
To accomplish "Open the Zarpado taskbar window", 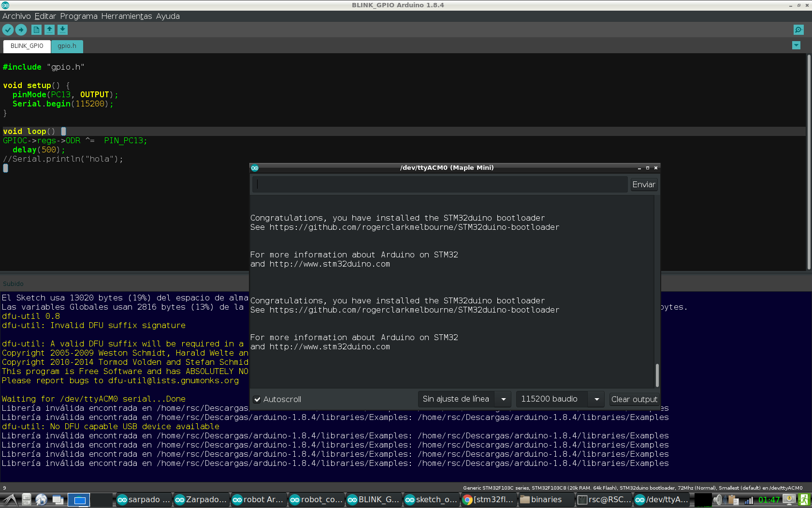I will (201, 500).
